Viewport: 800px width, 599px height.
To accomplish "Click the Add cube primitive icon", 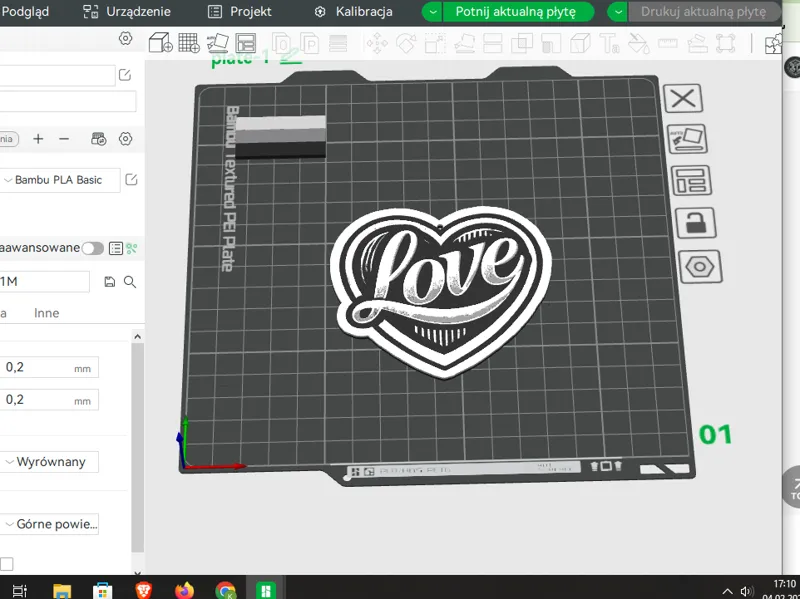I will (160, 42).
